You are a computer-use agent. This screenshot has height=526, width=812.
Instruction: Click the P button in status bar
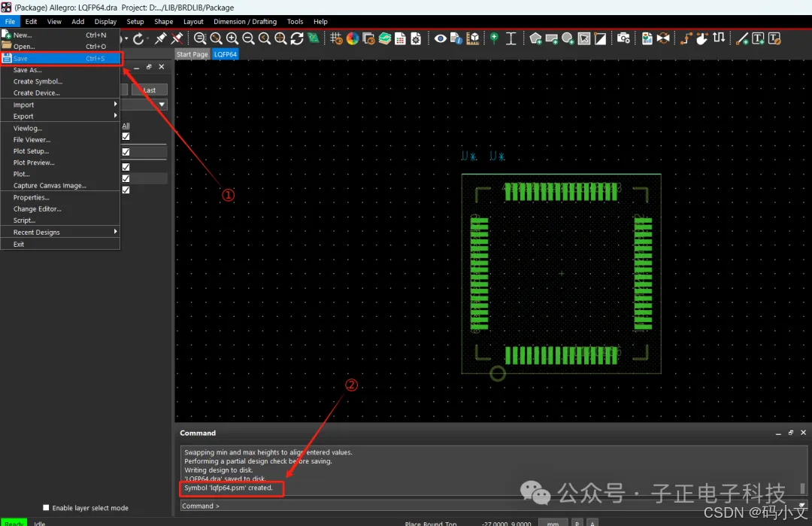tap(577, 522)
